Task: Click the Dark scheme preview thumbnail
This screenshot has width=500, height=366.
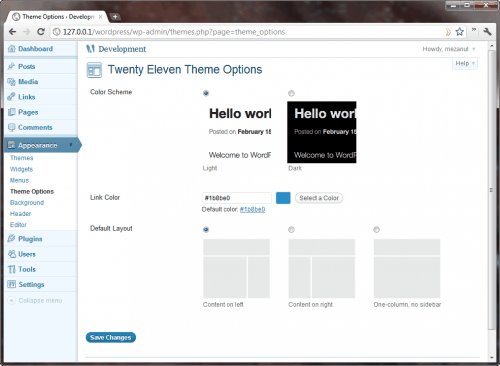Action: tap(322, 132)
